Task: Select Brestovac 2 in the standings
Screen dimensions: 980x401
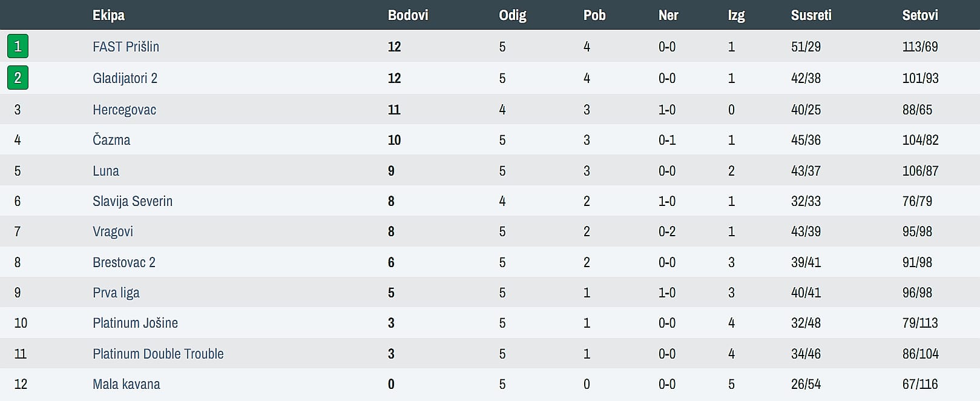Action: point(124,262)
